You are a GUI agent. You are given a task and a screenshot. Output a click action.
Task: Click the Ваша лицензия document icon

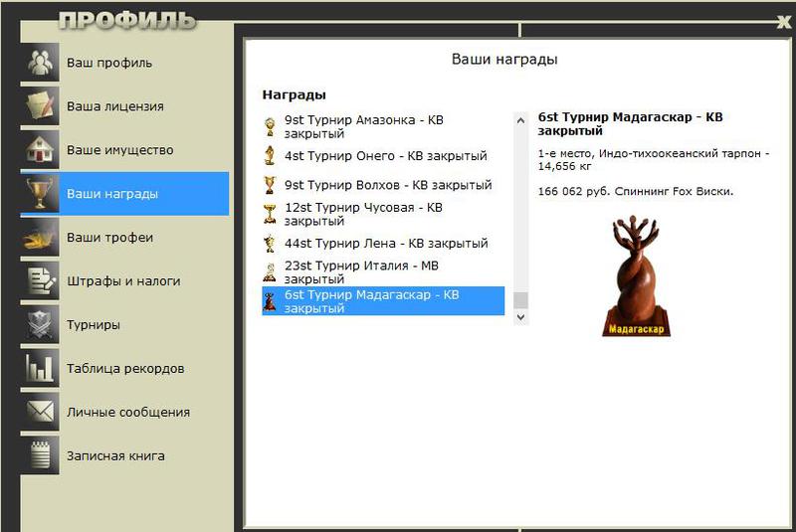[x=40, y=106]
